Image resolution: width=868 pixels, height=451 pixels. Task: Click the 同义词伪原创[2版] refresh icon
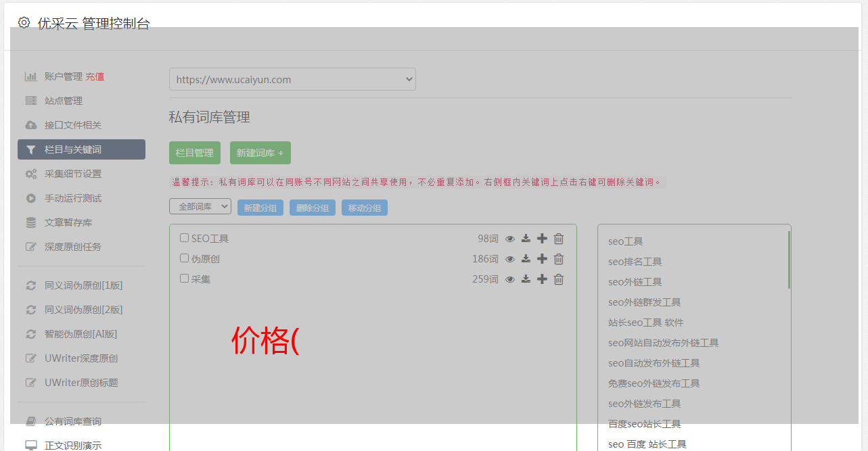pos(31,310)
